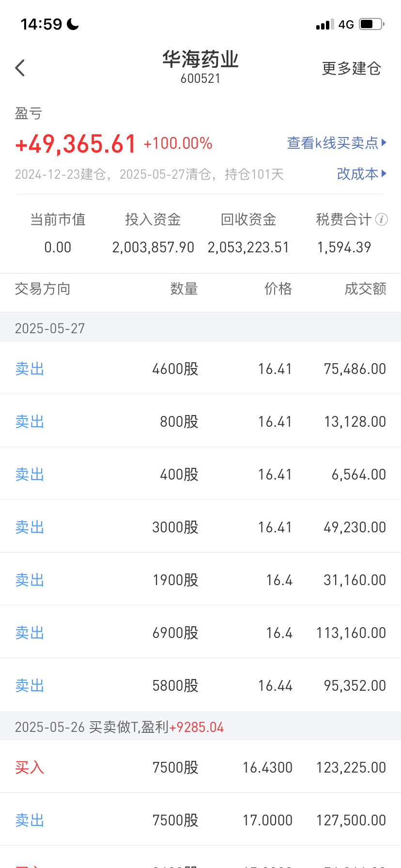The height and width of the screenshot is (868, 401).
Task: Tap the 交易方向 column header
Action: 43,289
